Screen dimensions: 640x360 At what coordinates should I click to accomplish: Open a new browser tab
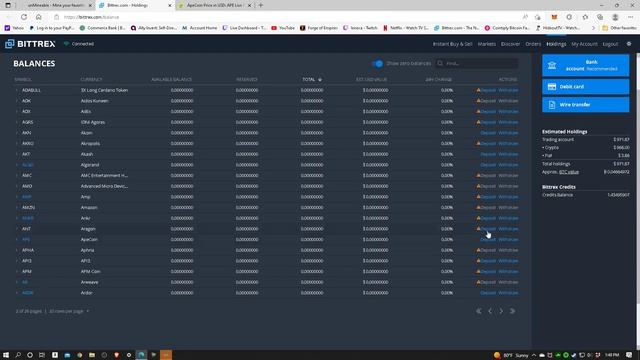[260, 5]
